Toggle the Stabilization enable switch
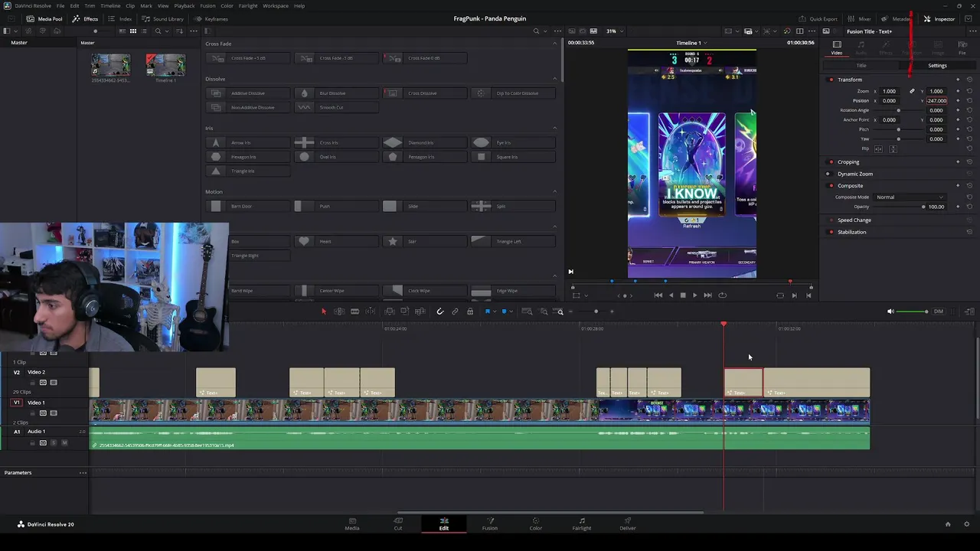The height and width of the screenshot is (551, 980). click(x=831, y=232)
